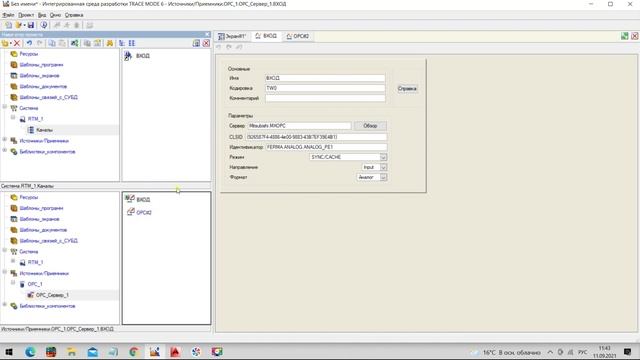
Task: Toggle Источники/Приемники expander in bottom navigator pane
Action: tap(5, 272)
